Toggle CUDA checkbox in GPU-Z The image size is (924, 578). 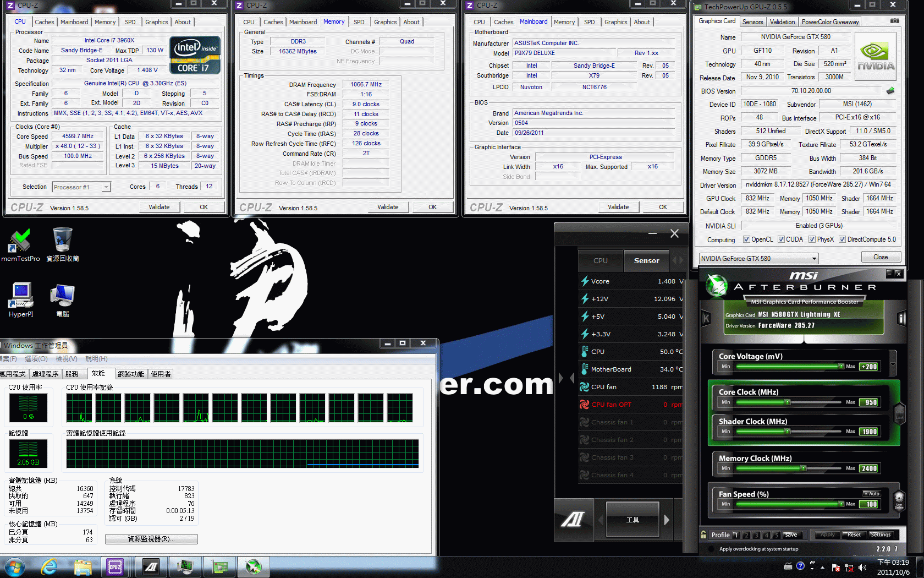[781, 239]
